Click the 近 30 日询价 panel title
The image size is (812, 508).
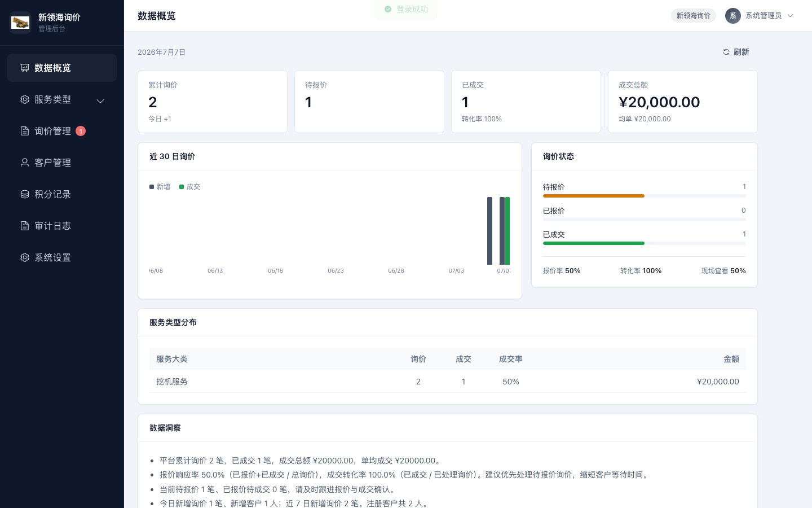(x=172, y=156)
